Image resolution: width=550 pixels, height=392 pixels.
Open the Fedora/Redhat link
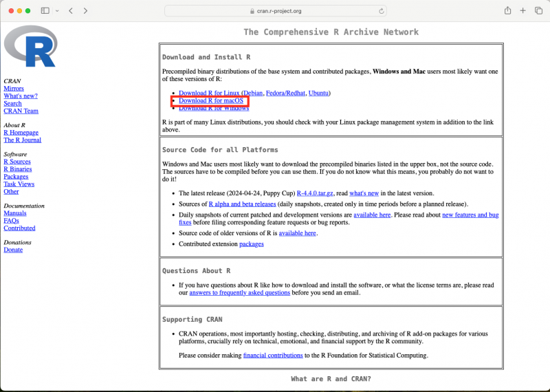285,93
